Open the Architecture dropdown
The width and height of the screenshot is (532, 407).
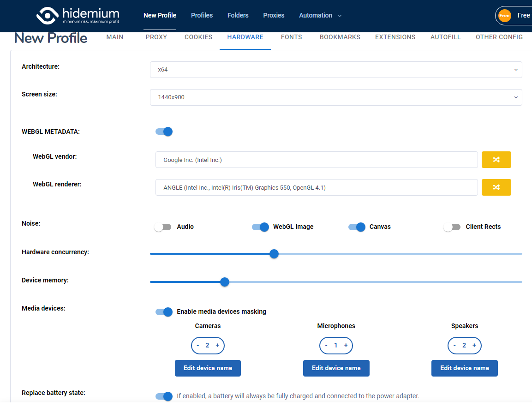336,70
